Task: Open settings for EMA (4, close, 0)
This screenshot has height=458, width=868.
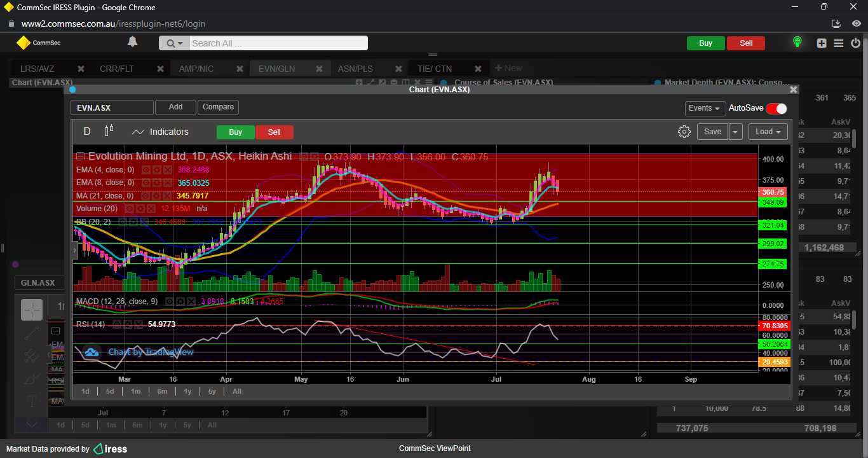Action: point(156,170)
